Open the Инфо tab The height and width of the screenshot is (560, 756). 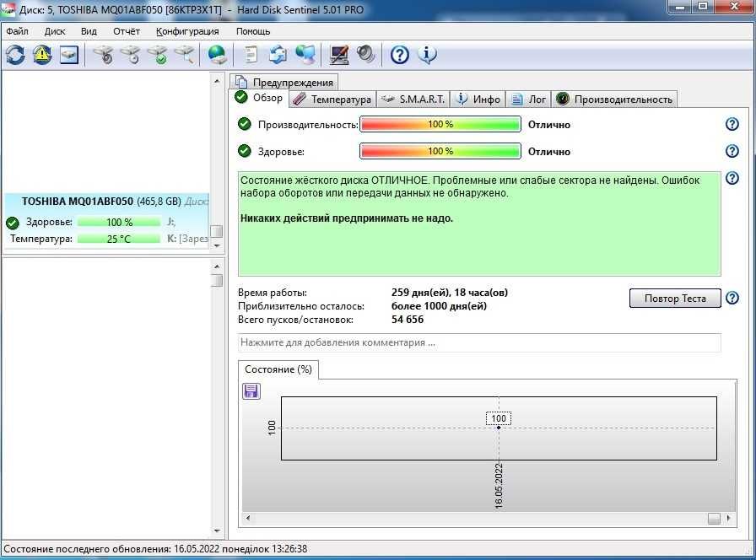(x=478, y=100)
